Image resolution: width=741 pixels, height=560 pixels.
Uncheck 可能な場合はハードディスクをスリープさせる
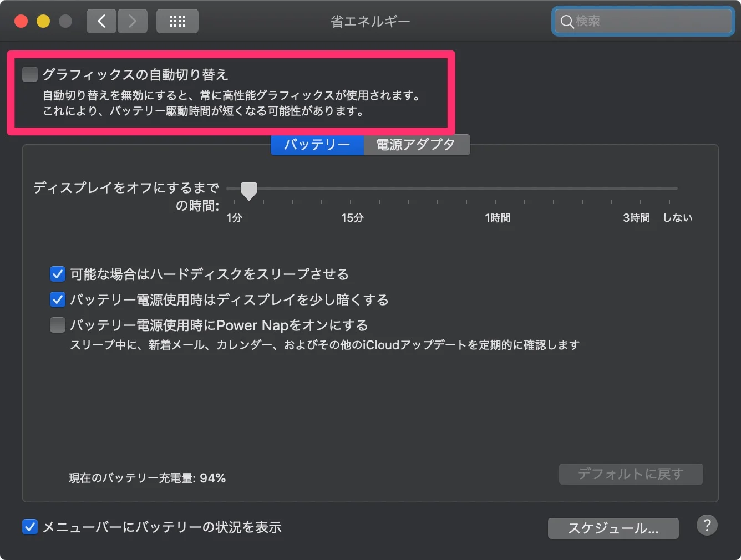pyautogui.click(x=58, y=274)
